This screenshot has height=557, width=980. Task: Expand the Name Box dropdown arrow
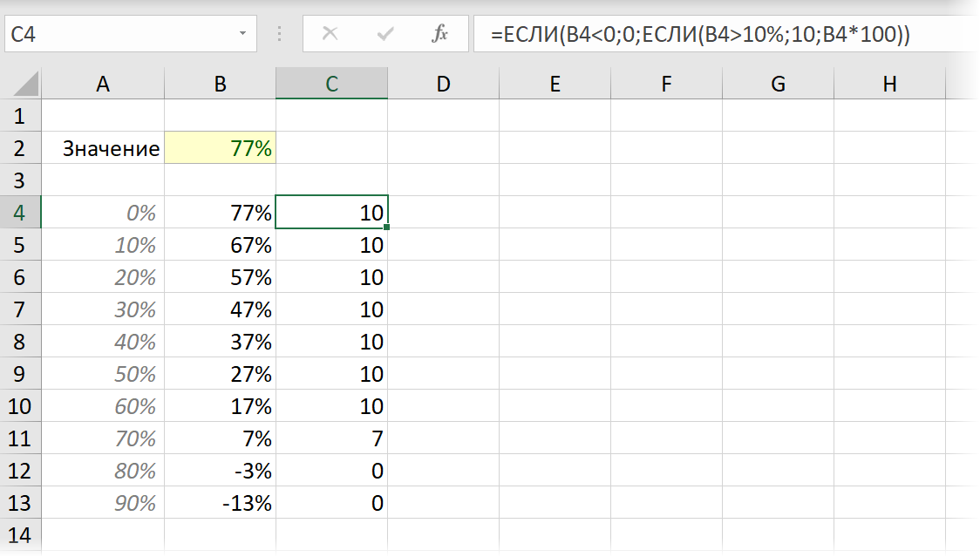(x=242, y=33)
